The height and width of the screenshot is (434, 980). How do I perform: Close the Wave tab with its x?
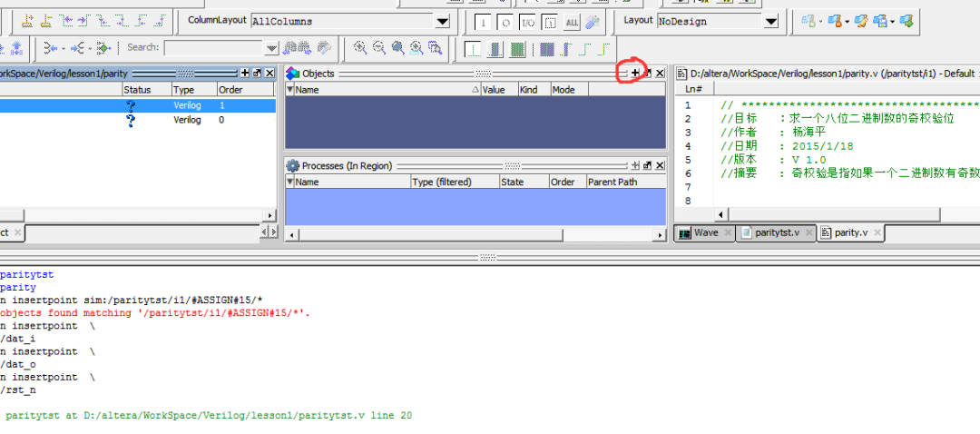point(728,232)
